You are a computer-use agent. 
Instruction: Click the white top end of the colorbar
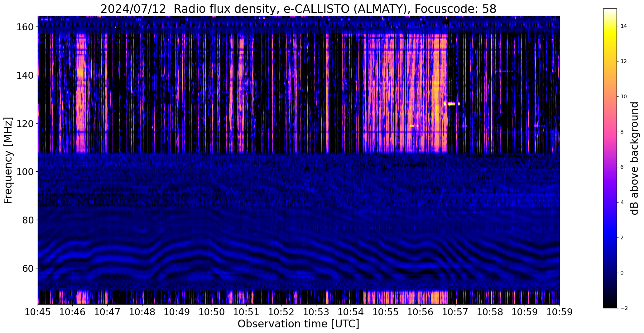[610, 11]
